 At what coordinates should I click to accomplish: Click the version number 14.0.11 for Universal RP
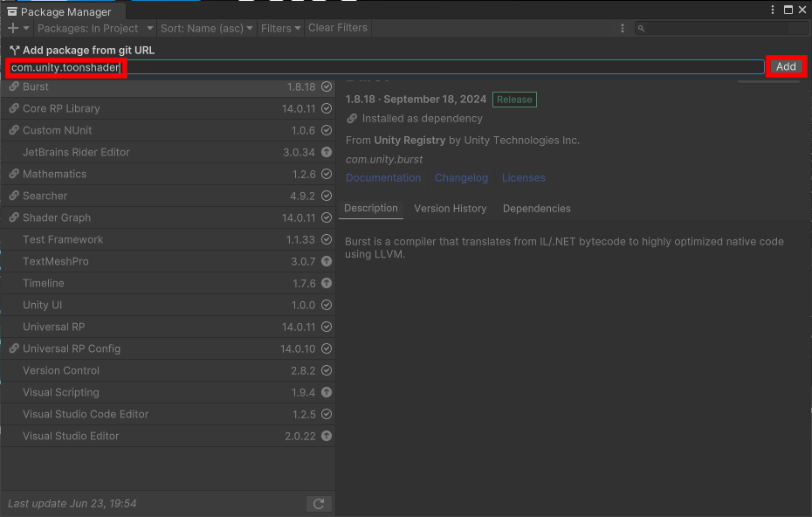tap(299, 327)
